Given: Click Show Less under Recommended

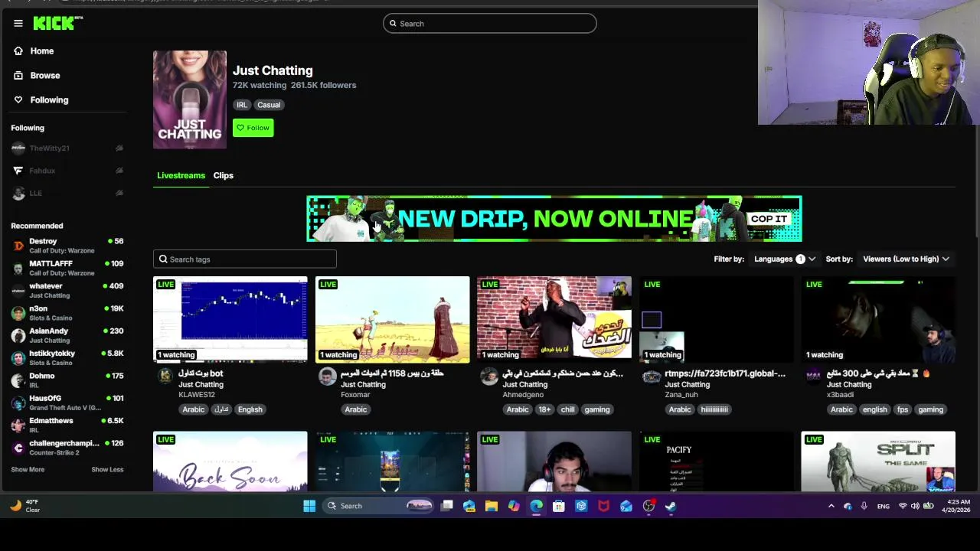Looking at the screenshot, I should [107, 470].
